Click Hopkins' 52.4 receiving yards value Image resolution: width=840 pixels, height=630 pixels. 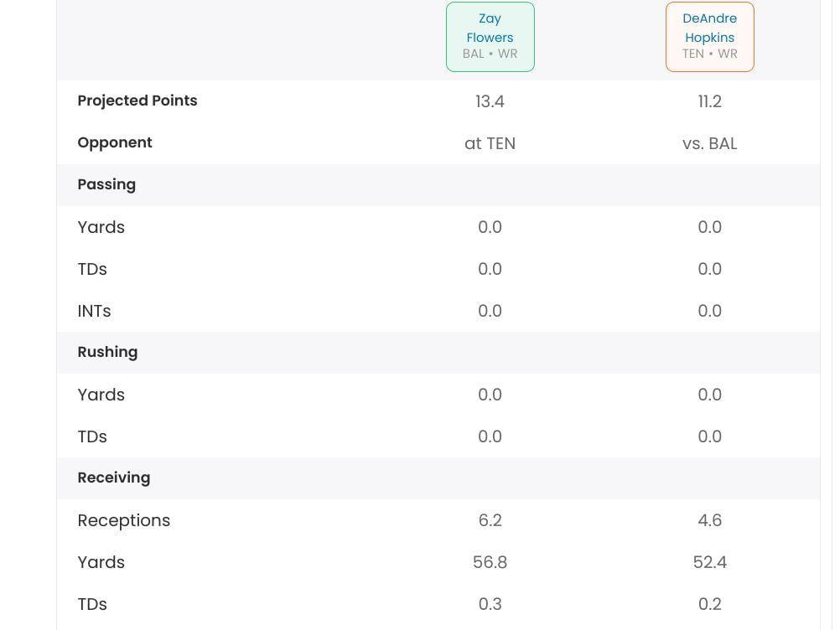click(709, 562)
